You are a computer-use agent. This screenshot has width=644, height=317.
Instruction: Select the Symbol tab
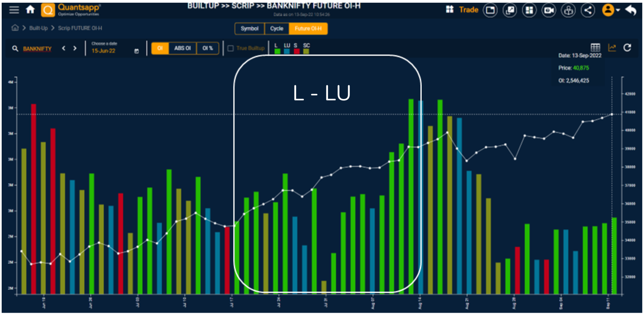[x=250, y=29]
